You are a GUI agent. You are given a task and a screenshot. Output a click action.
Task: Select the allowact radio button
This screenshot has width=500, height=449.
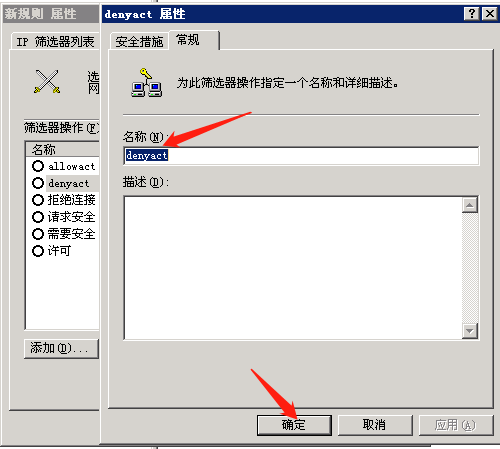[x=38, y=166]
